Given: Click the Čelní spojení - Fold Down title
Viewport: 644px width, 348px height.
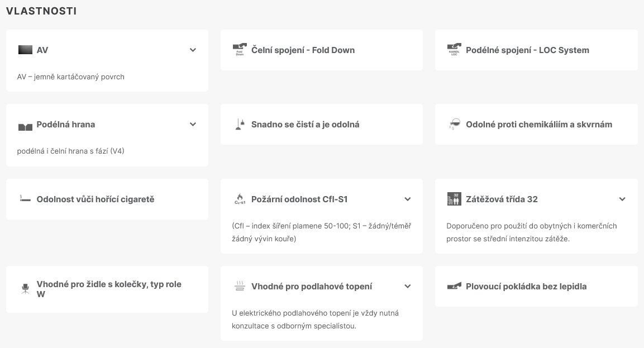Looking at the screenshot, I should pyautogui.click(x=303, y=50).
